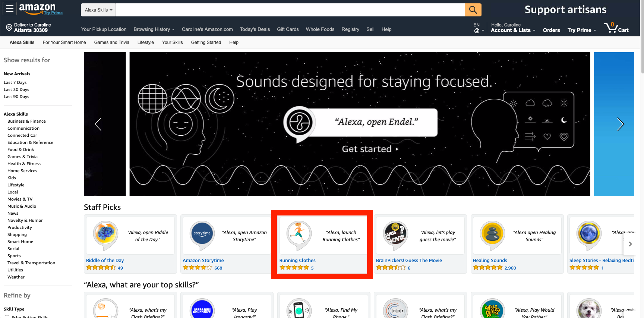644x318 pixels.
Task: Select Music & Audio category
Action: point(22,206)
